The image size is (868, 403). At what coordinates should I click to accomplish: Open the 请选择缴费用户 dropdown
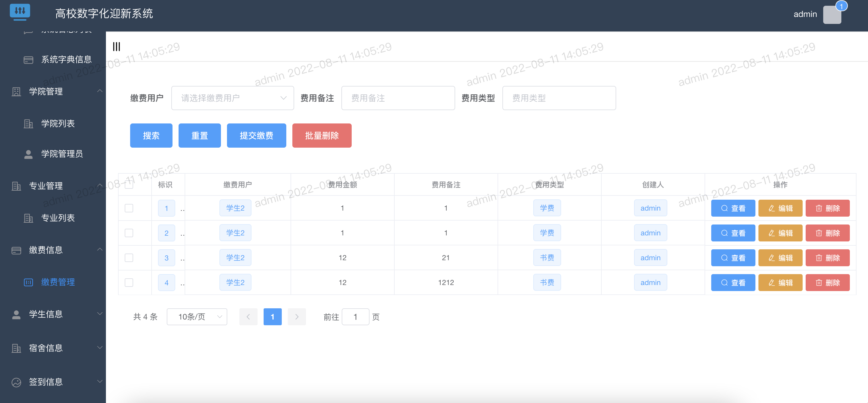232,98
